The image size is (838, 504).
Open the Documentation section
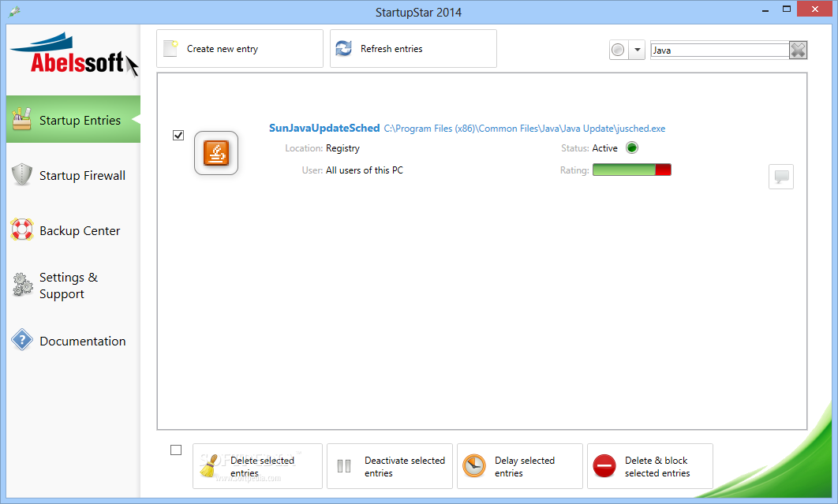(73, 341)
